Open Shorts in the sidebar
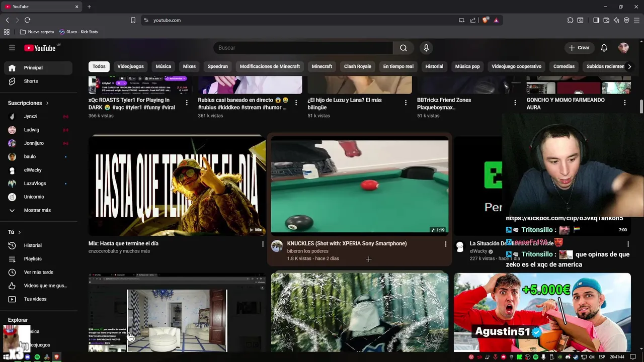The image size is (644, 362). coord(38,81)
